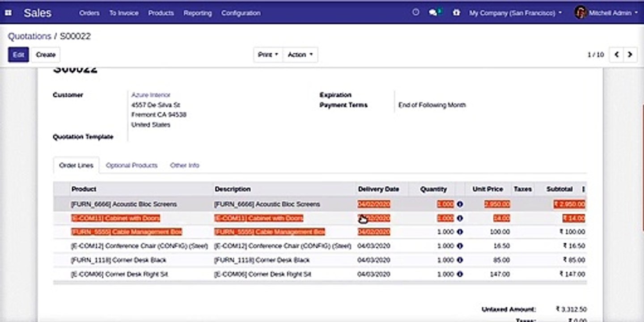
Task: Open the To Invoice menu
Action: [124, 13]
